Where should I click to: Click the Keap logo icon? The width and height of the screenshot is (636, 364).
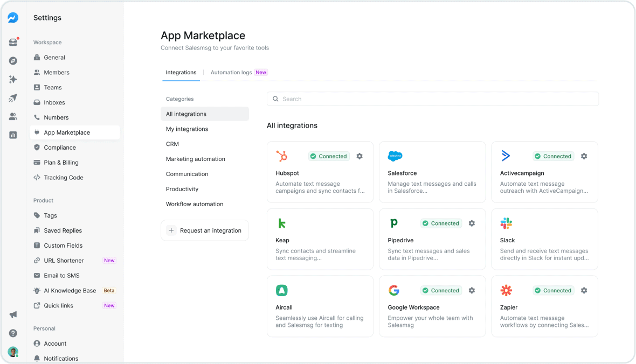[x=281, y=223]
